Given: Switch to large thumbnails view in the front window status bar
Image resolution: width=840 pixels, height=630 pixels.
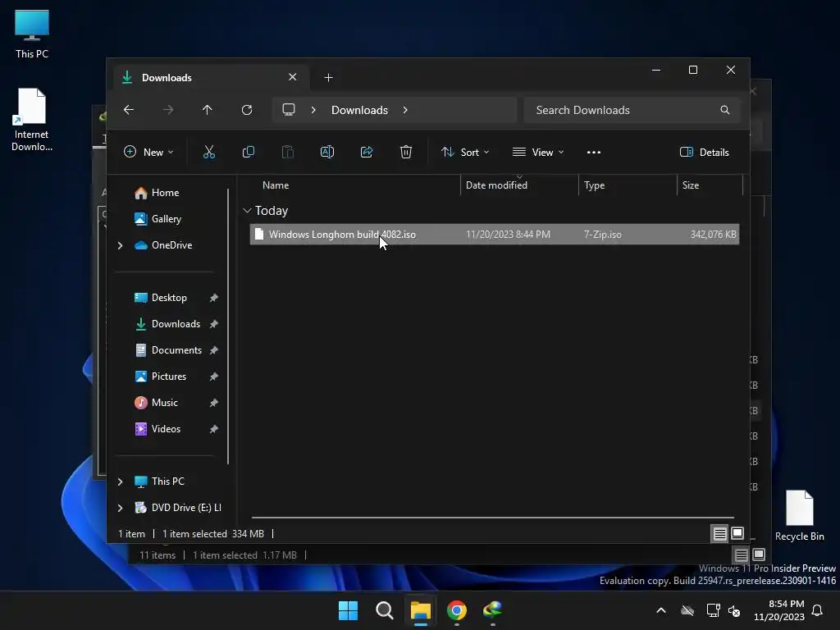Looking at the screenshot, I should click(737, 533).
